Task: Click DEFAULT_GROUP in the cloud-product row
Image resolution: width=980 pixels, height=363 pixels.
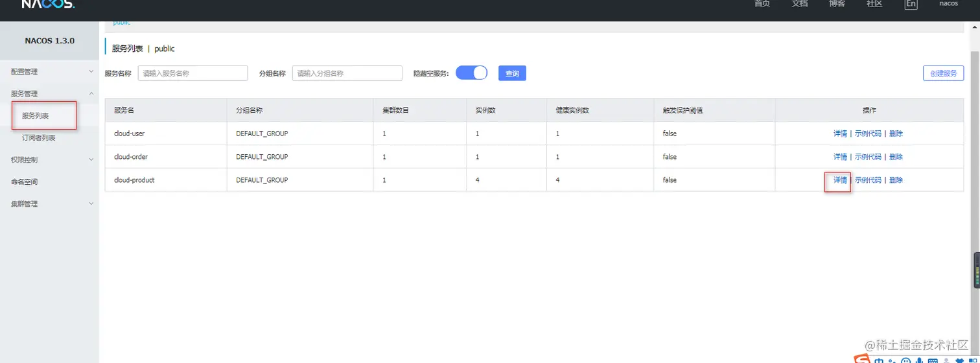Action: coord(261,180)
